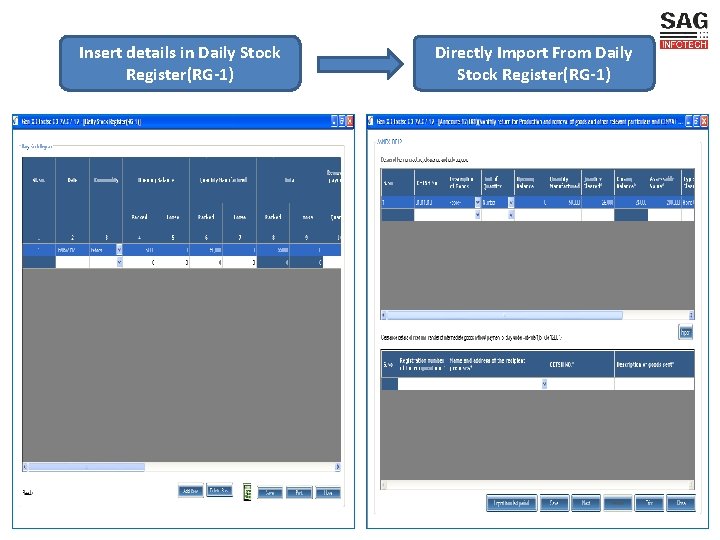This screenshot has height=540, width=720.
Task: Click app icon in Daily Stock Register title bar
Action: coord(17,121)
